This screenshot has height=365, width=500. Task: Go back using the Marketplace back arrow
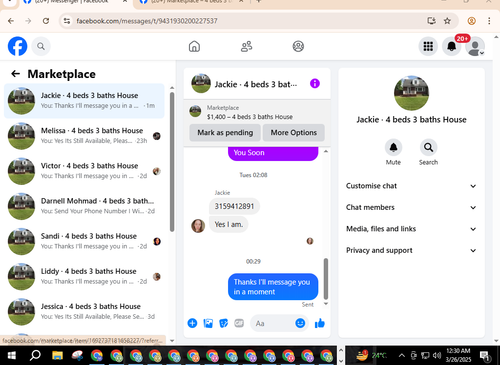coord(15,74)
